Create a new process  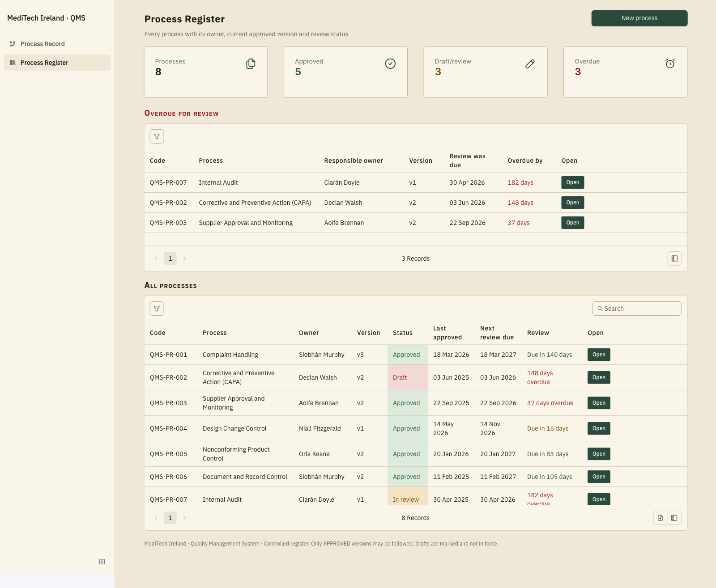(639, 18)
